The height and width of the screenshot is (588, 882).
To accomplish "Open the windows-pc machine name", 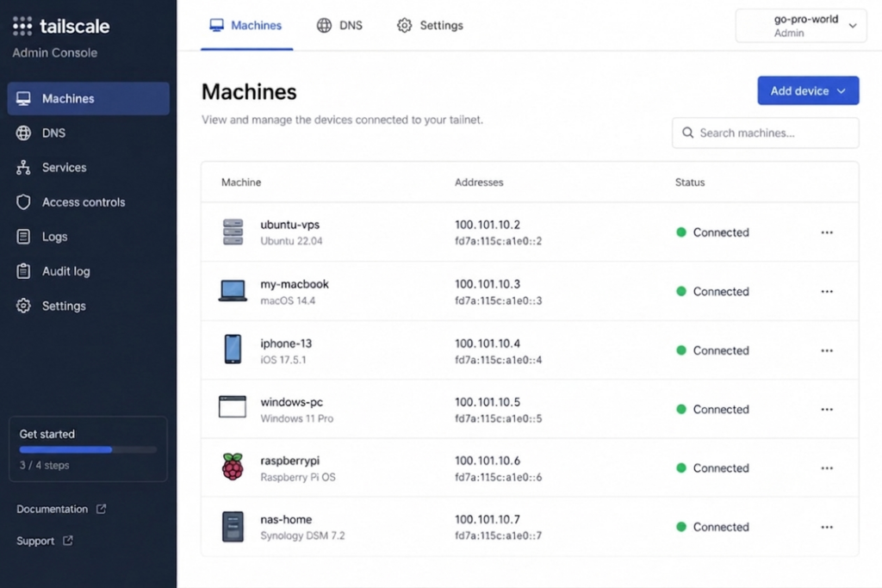I will pyautogui.click(x=291, y=402).
